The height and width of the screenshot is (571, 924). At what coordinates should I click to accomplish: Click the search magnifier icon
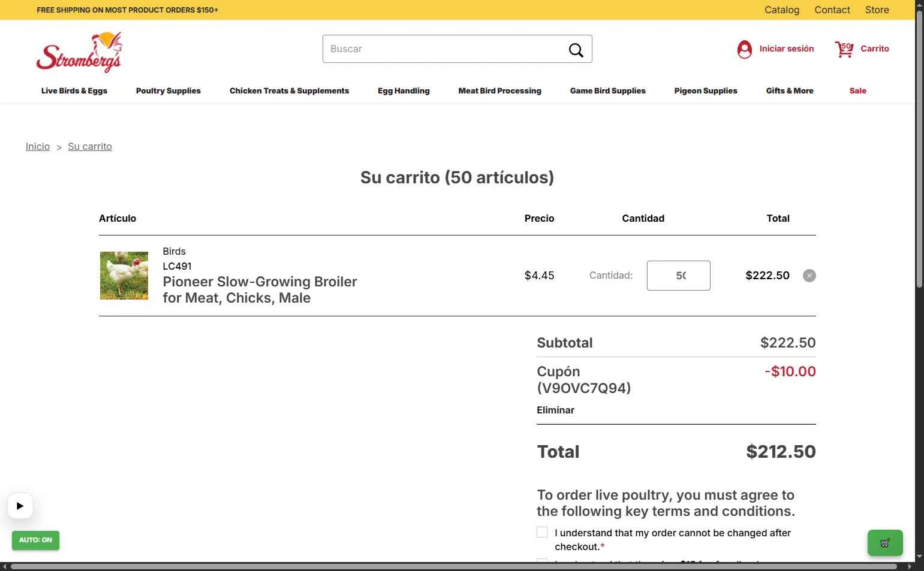coord(576,50)
